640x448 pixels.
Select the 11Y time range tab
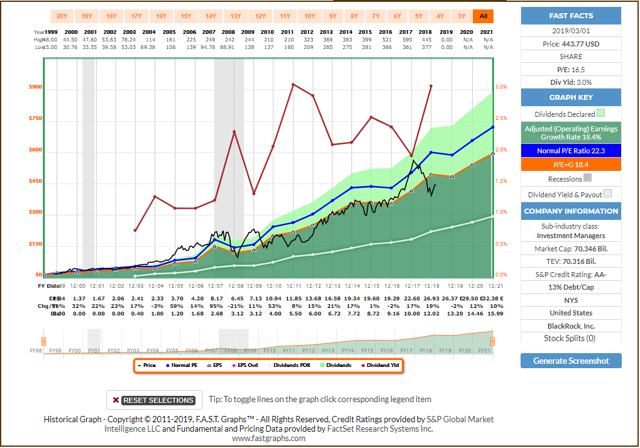(285, 16)
